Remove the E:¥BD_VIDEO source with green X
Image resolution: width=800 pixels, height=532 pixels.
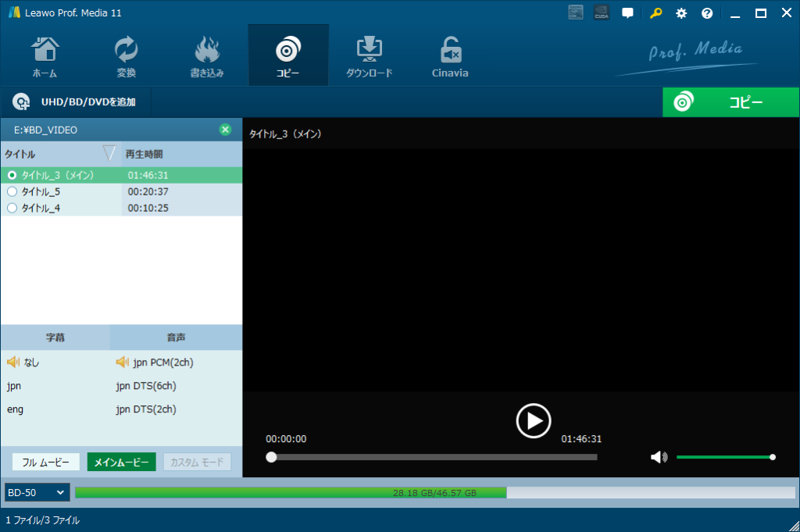click(225, 130)
